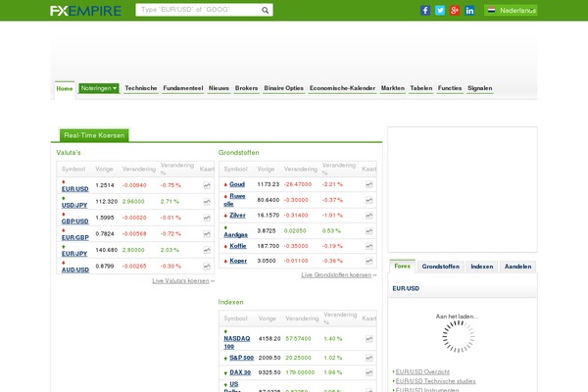Viewport: 588px width, 392px height.
Task: Open chart icon for Zilver row
Action: (369, 216)
